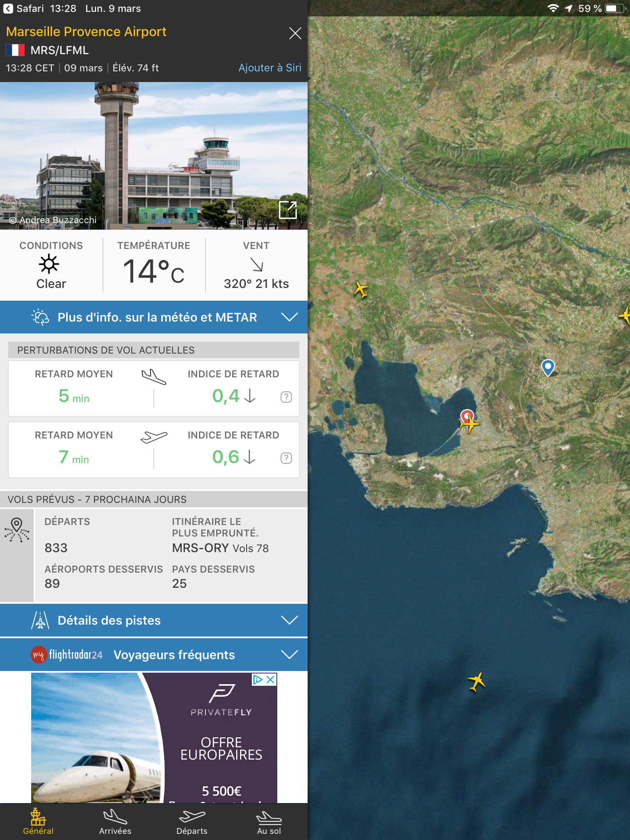Tap the Marseille Provence Airport title
Screen dimensions: 630x840
coord(86,32)
